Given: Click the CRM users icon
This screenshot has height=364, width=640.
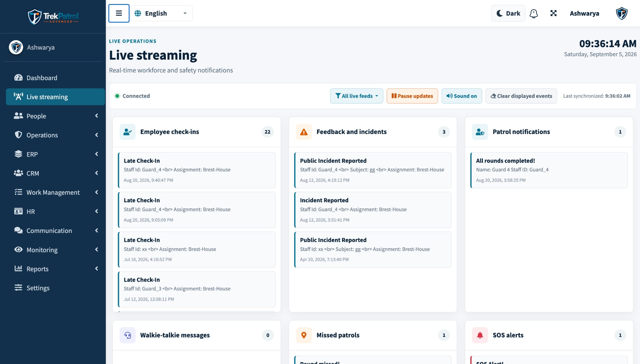Looking at the screenshot, I should point(18,173).
